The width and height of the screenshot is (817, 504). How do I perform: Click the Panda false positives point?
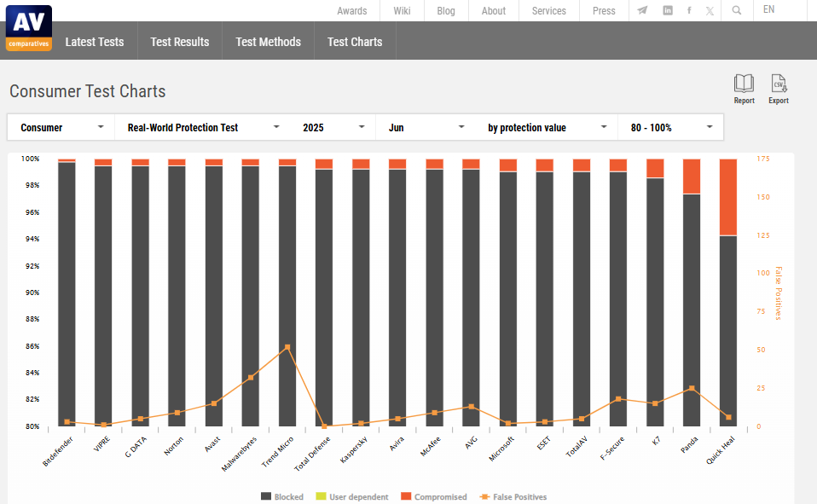point(692,388)
